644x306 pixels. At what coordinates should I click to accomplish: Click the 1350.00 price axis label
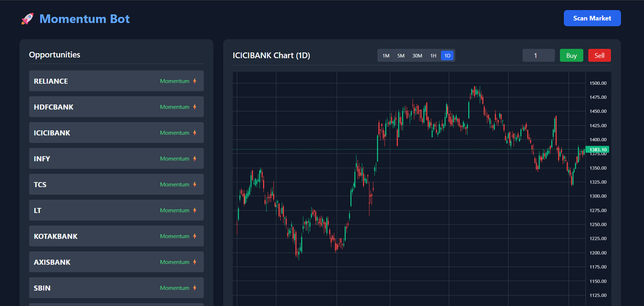[x=598, y=168]
